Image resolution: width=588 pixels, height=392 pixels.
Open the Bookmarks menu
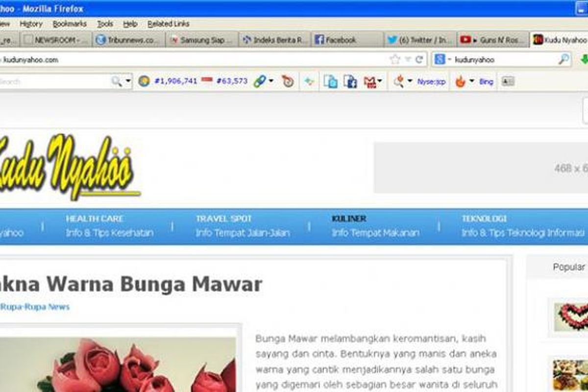pos(69,24)
